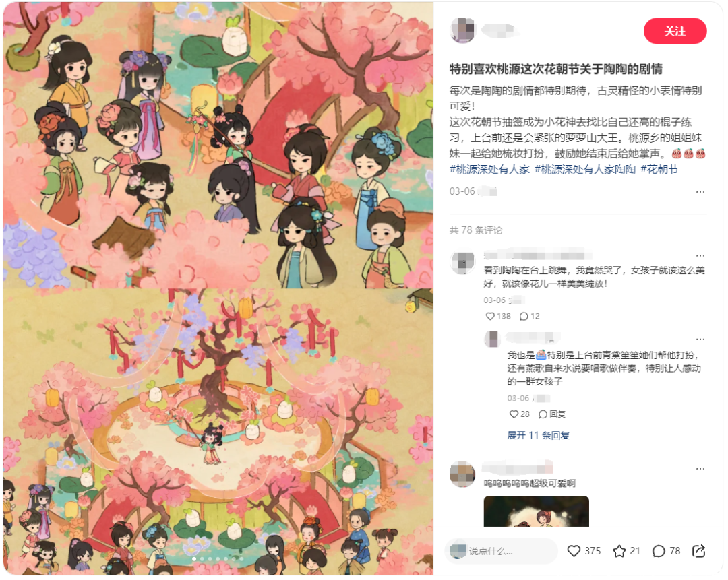Open the post author's avatar
The width and height of the screenshot is (728, 580).
463,30
